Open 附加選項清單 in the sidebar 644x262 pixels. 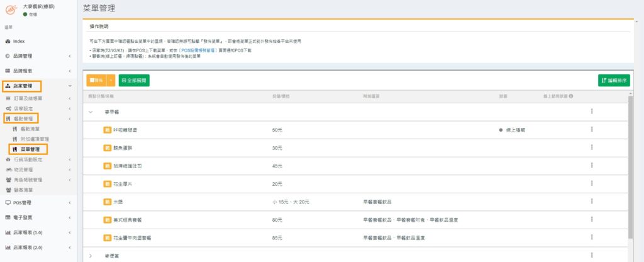pyautogui.click(x=34, y=139)
